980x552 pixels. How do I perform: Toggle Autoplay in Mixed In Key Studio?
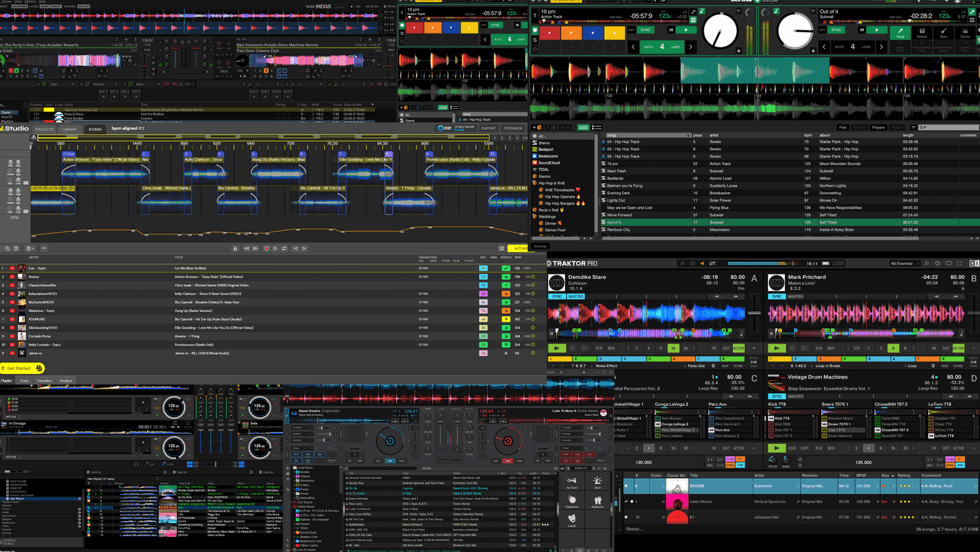coord(539,246)
